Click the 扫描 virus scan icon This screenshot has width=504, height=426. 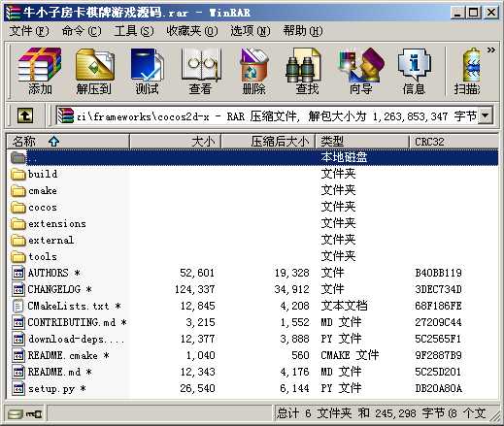[467, 71]
